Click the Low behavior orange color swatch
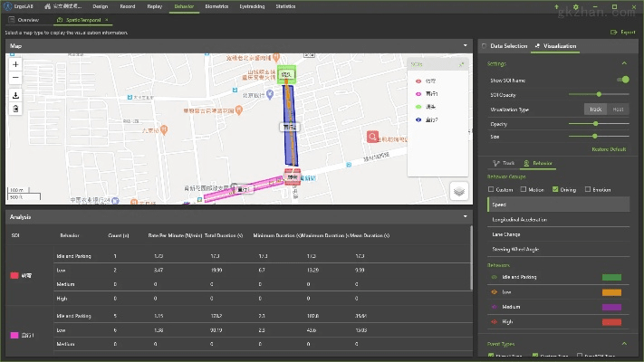 click(x=611, y=292)
